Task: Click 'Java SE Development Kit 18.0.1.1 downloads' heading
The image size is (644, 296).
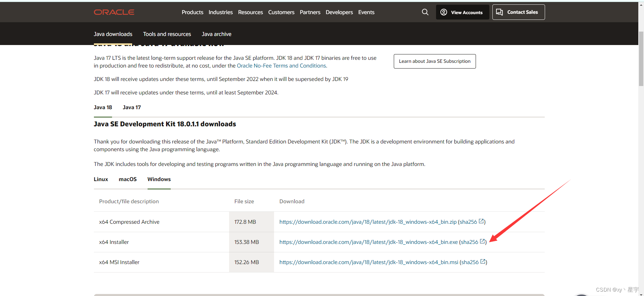Action: [165, 124]
